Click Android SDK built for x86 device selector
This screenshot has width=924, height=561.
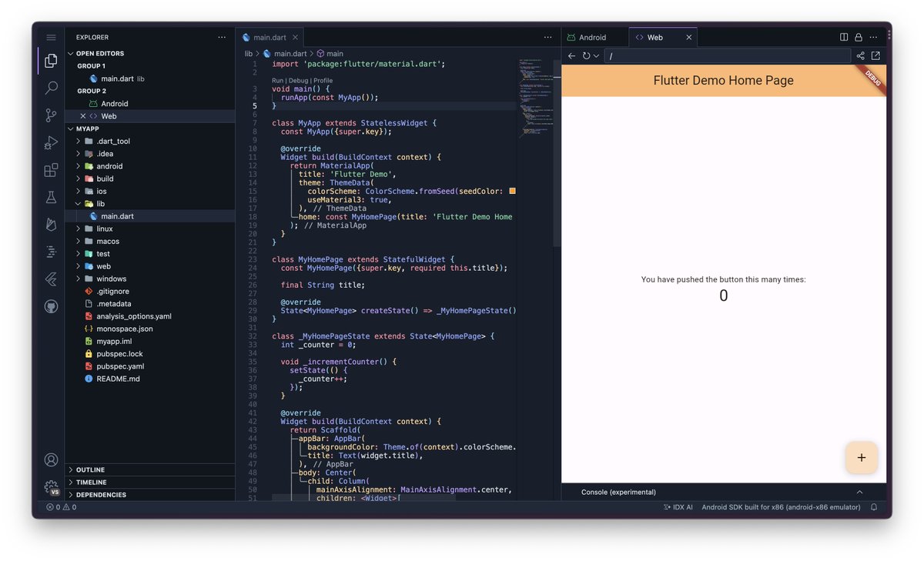782,507
